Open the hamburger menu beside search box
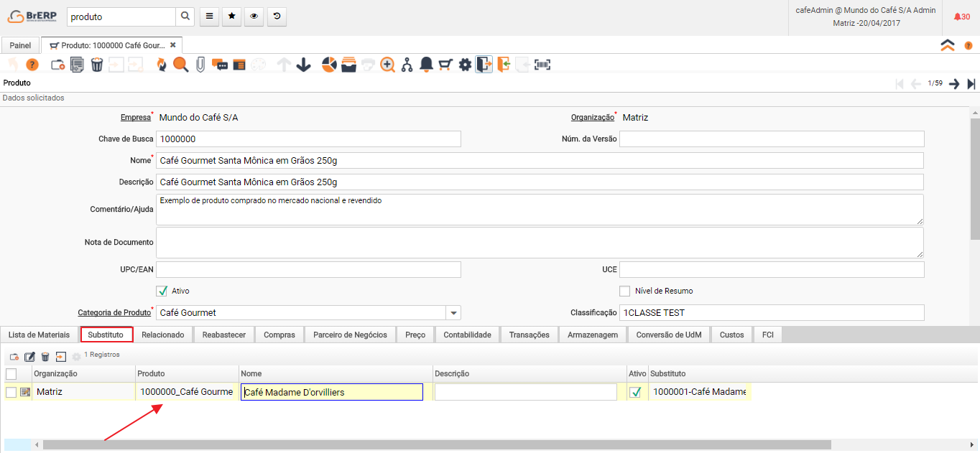Image resolution: width=980 pixels, height=453 pixels. click(208, 17)
